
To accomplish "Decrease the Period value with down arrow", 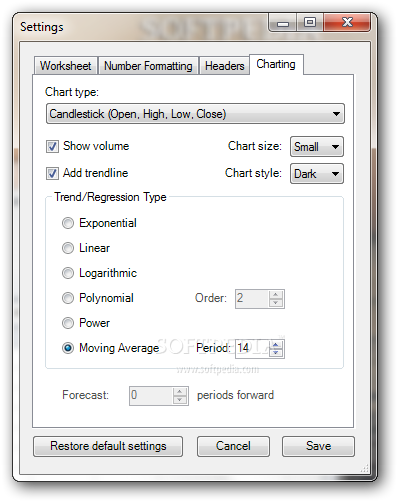I will coord(276,353).
